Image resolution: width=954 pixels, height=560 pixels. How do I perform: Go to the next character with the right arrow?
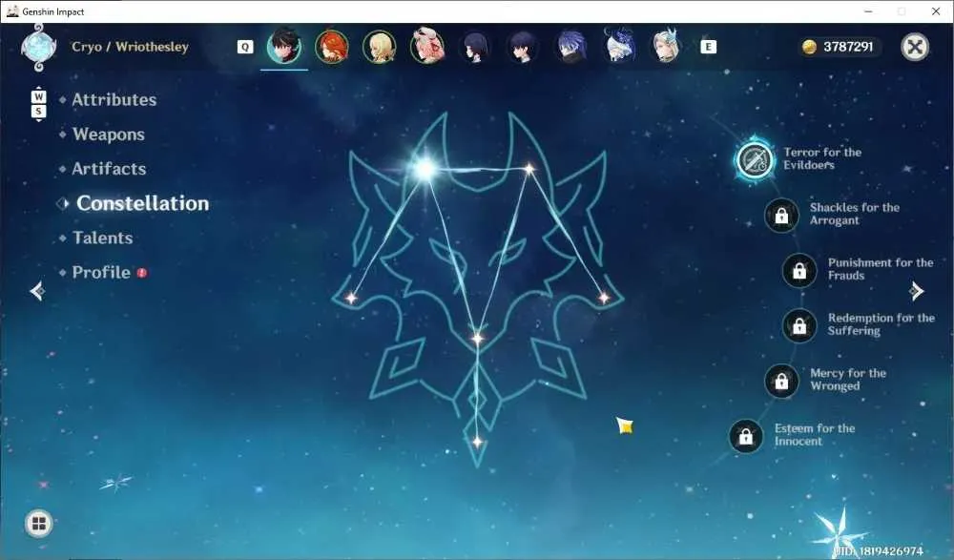[916, 291]
